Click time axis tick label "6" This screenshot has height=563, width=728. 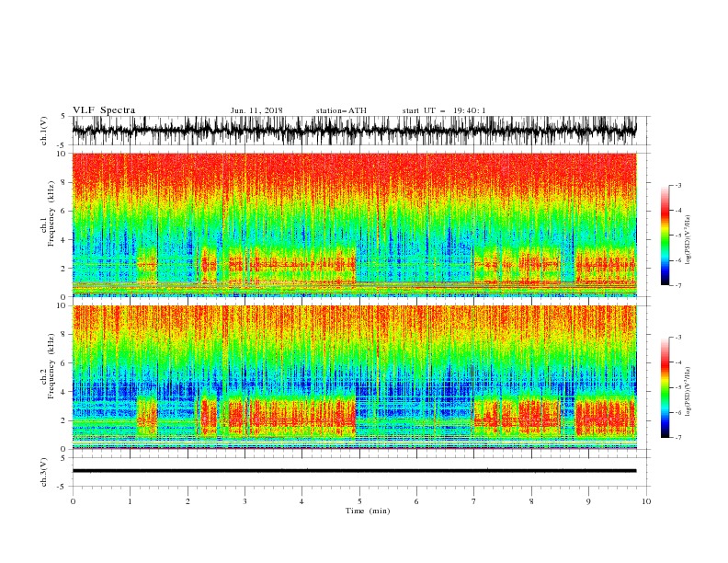416,501
